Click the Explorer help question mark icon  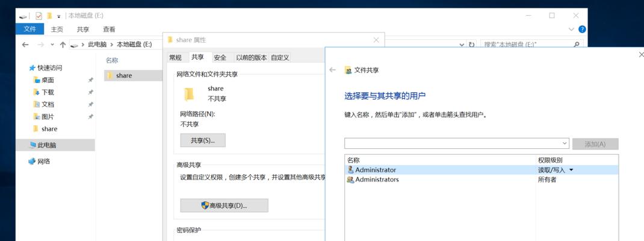click(x=582, y=29)
